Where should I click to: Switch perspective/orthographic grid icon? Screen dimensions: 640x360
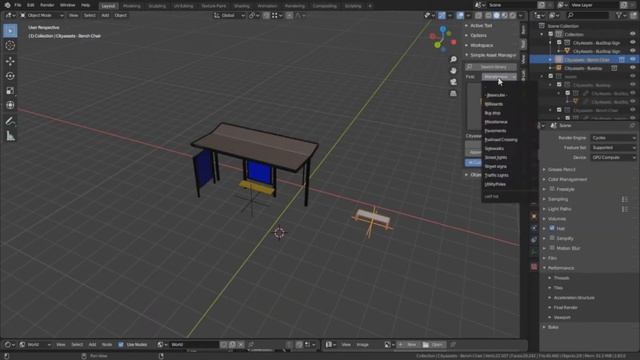(x=453, y=93)
